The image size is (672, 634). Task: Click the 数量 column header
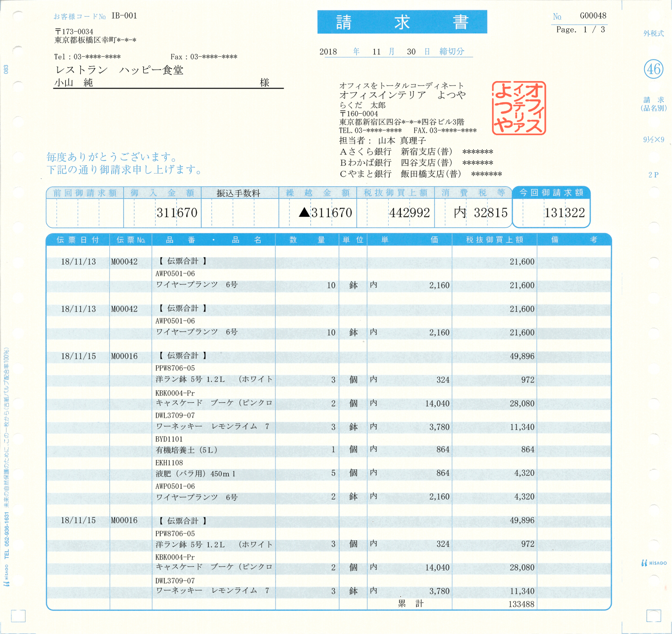[307, 240]
